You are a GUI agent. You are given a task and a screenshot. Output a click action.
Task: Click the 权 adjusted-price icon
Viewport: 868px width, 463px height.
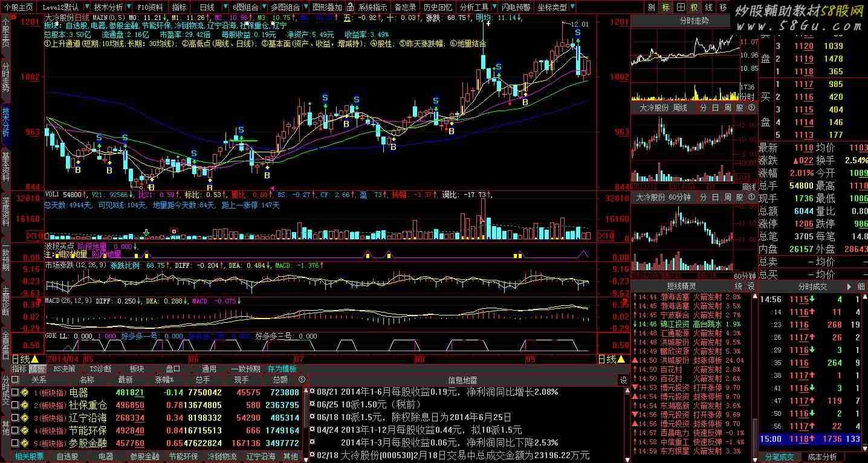[695, 7]
